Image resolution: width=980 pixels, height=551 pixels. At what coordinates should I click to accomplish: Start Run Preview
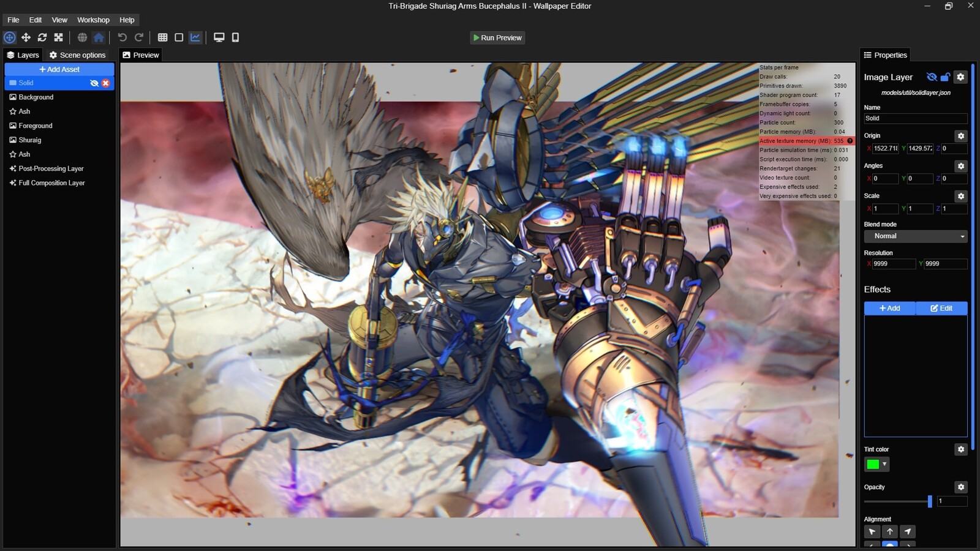pyautogui.click(x=497, y=38)
